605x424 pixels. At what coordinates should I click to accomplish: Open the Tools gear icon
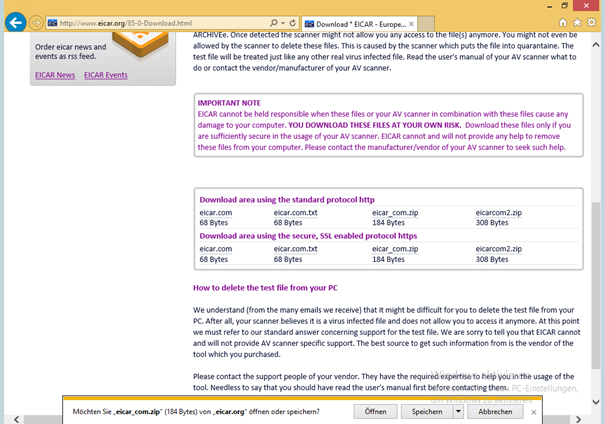591,22
